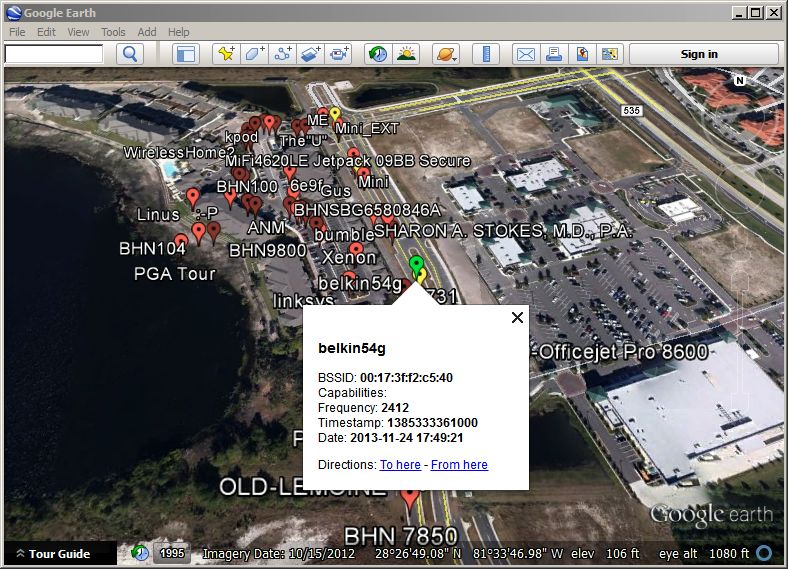Open the planet switcher icon
Screen dimensions: 788x569
[446, 54]
